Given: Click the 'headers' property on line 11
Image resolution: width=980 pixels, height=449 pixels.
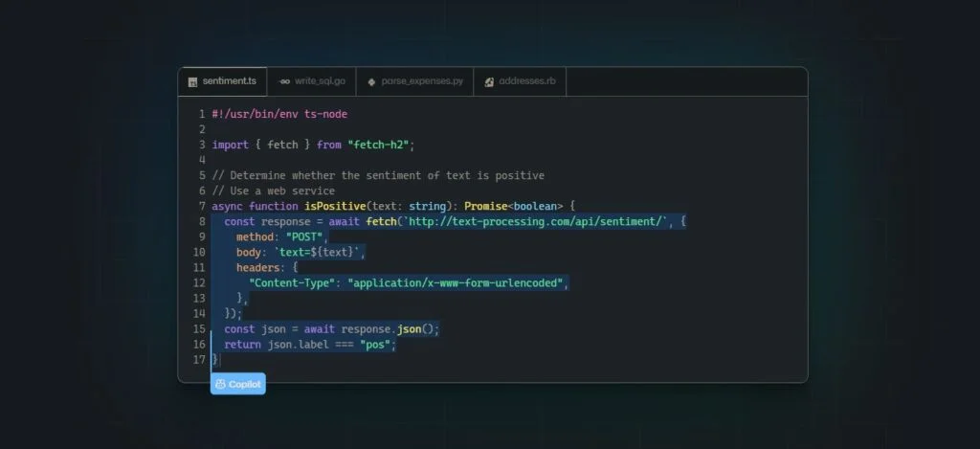Looking at the screenshot, I should click(x=258, y=267).
